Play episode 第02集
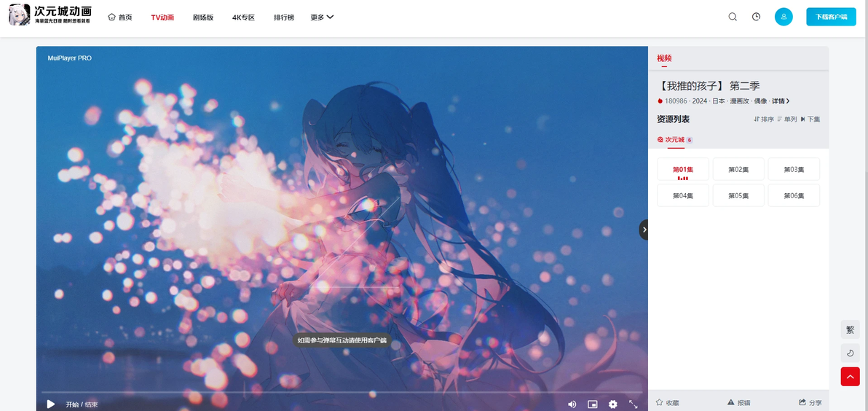This screenshot has width=868, height=411. coord(738,169)
